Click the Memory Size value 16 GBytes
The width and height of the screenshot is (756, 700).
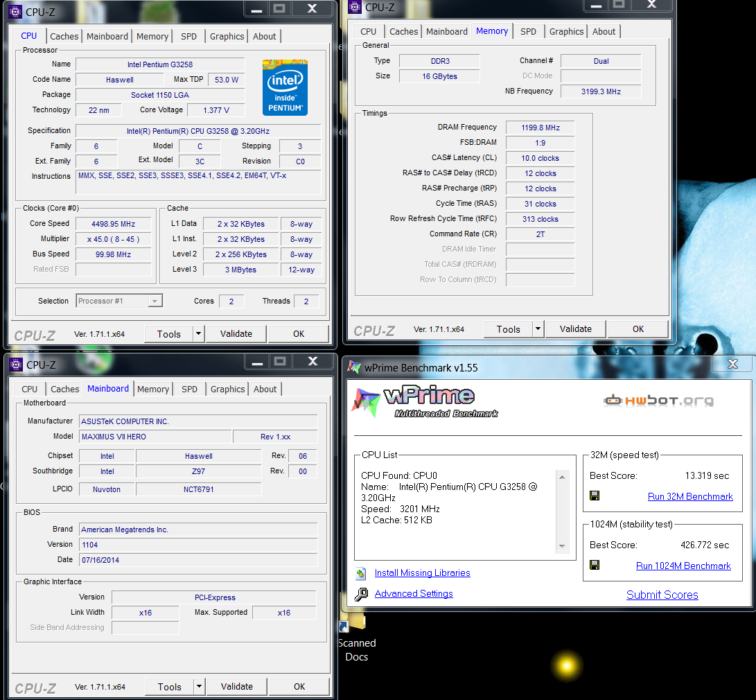click(x=439, y=76)
